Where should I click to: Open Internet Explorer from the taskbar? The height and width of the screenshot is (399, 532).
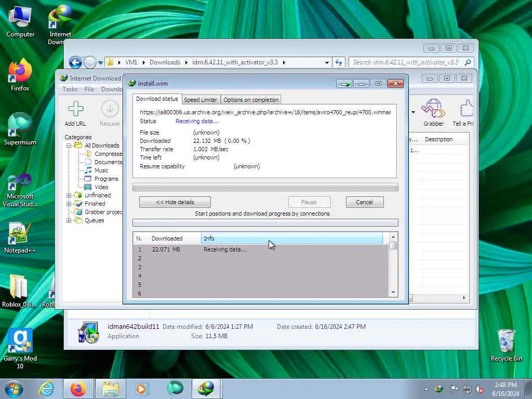point(46,389)
